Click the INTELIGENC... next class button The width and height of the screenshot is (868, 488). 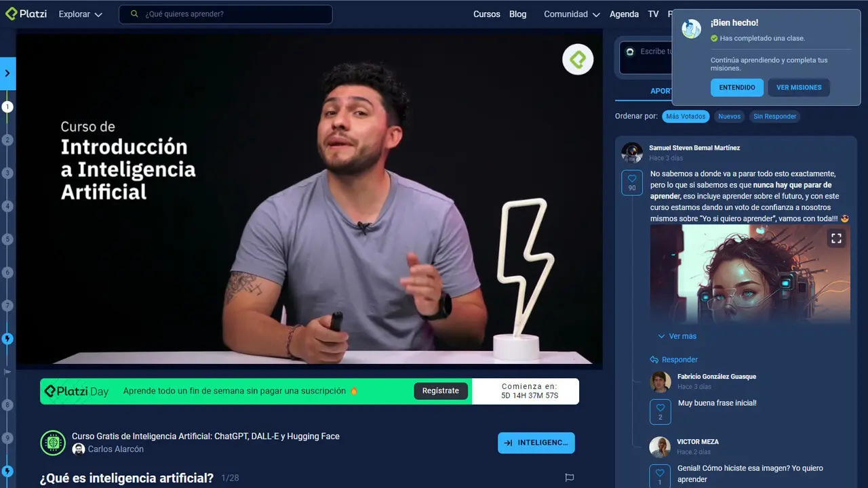pyautogui.click(x=536, y=443)
